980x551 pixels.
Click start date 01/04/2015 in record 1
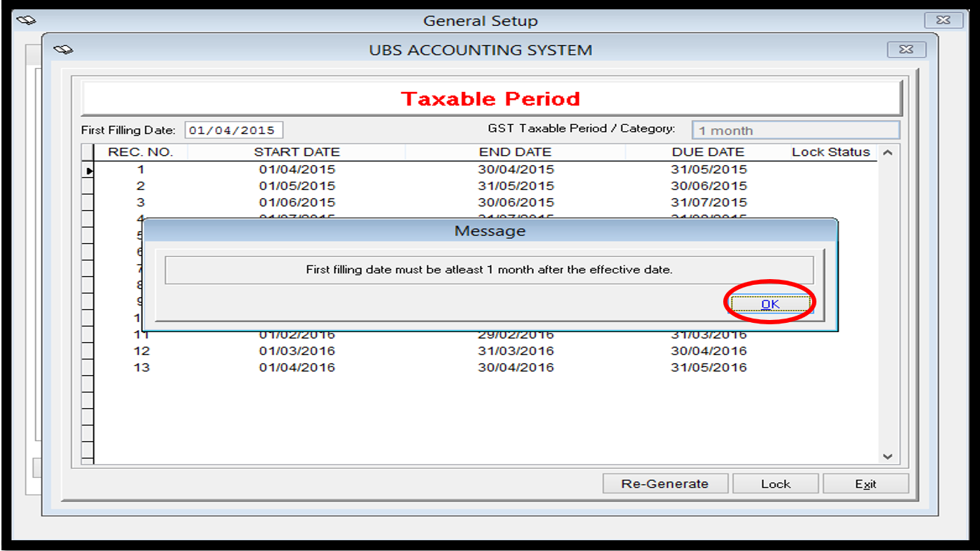coord(297,170)
